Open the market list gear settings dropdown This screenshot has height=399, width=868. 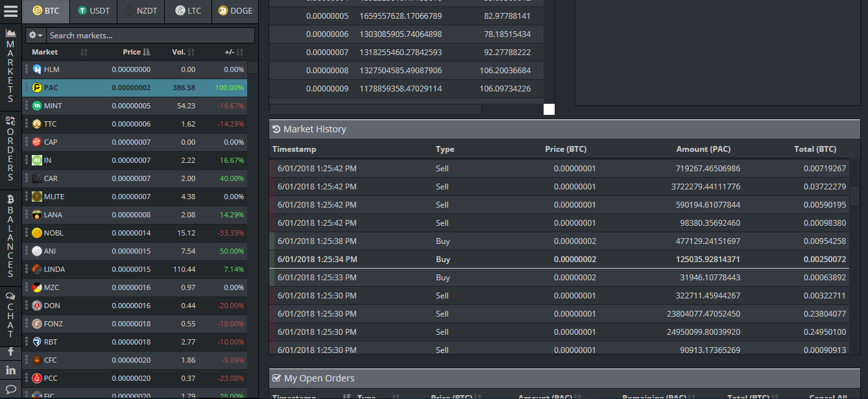tap(36, 35)
